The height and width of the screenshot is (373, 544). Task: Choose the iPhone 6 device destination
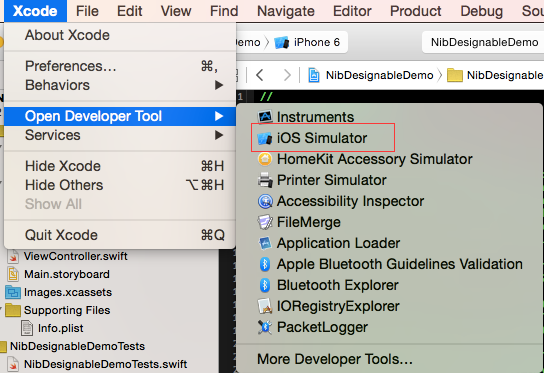[307, 42]
